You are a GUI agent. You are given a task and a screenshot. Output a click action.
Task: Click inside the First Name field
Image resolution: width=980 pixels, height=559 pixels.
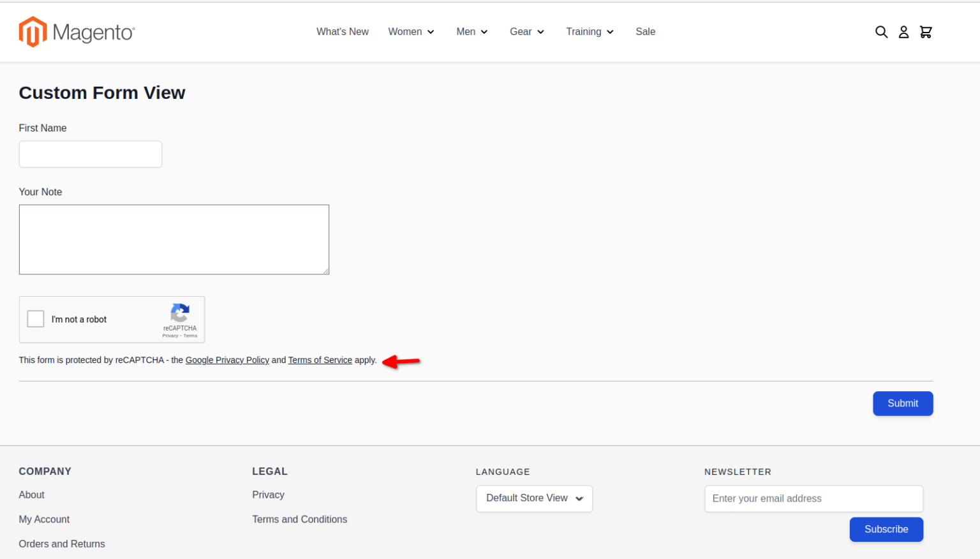[x=90, y=154]
